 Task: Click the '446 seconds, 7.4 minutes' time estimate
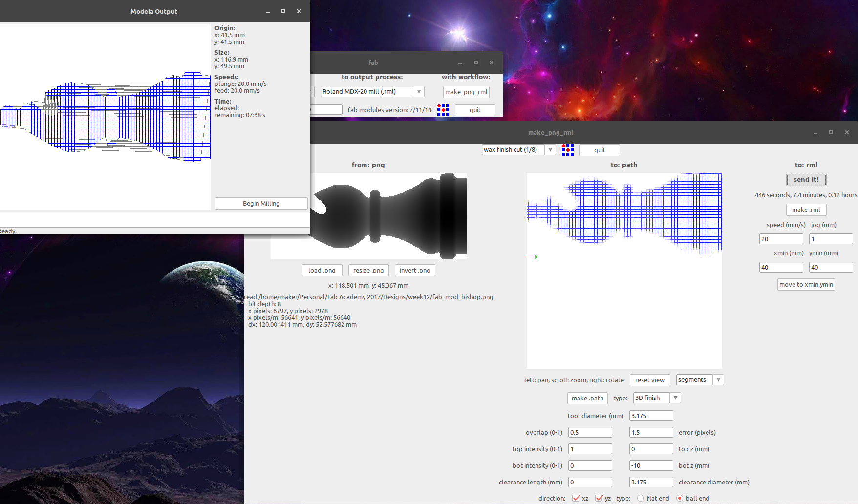point(806,195)
